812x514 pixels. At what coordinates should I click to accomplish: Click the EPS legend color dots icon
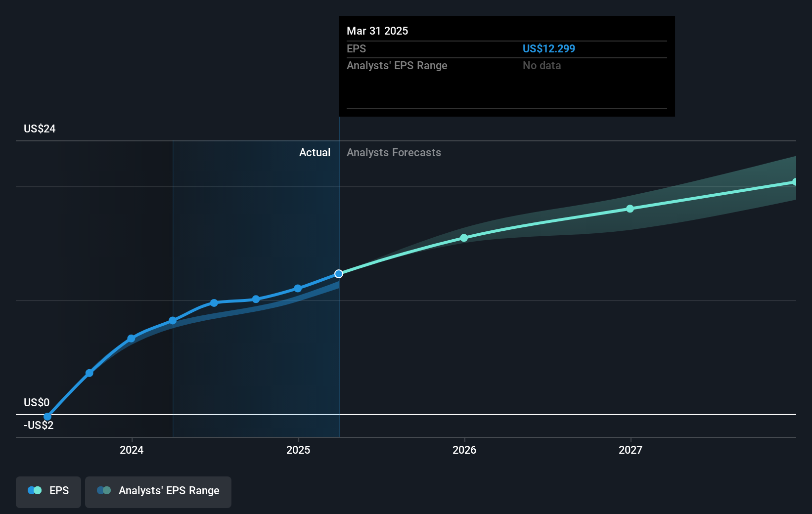(x=35, y=490)
